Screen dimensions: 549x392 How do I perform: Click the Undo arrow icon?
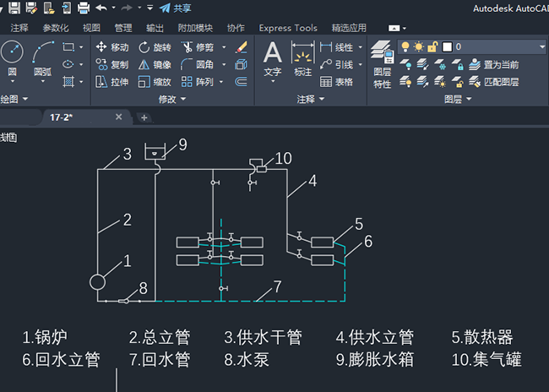click(101, 8)
